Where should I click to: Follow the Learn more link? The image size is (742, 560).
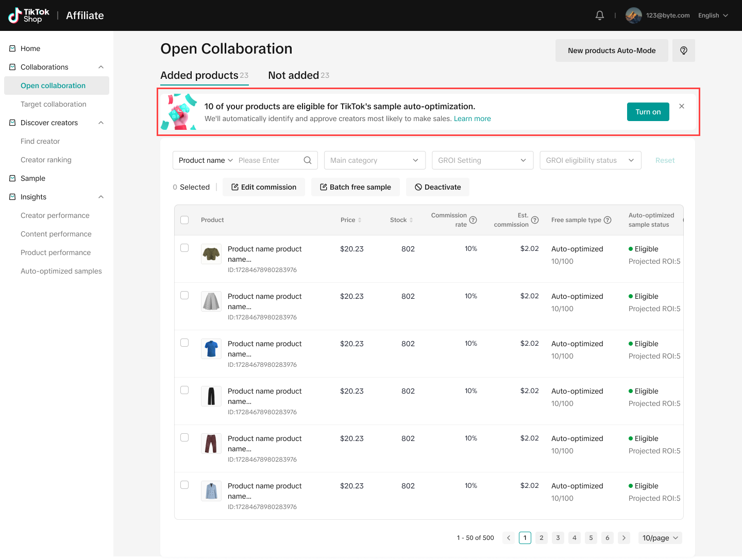click(x=472, y=118)
